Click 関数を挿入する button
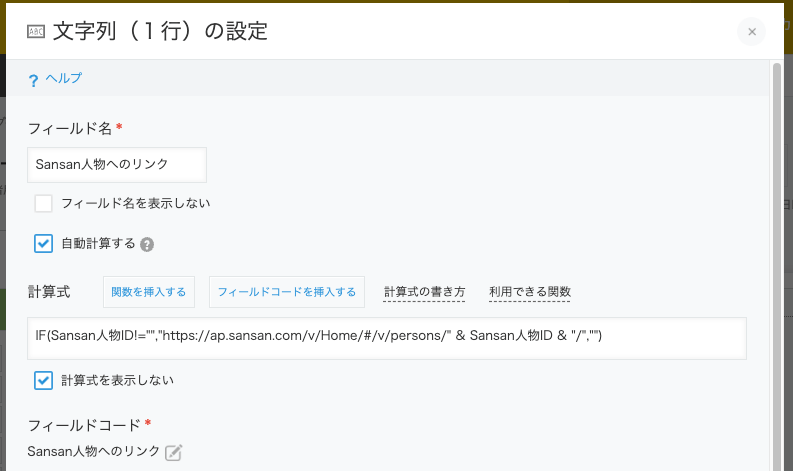 [x=149, y=292]
